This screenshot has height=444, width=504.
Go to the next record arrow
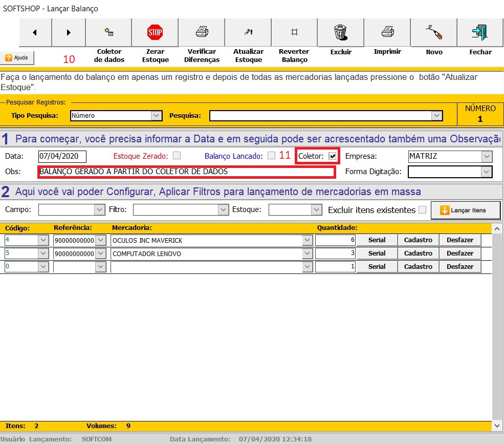pos(69,33)
